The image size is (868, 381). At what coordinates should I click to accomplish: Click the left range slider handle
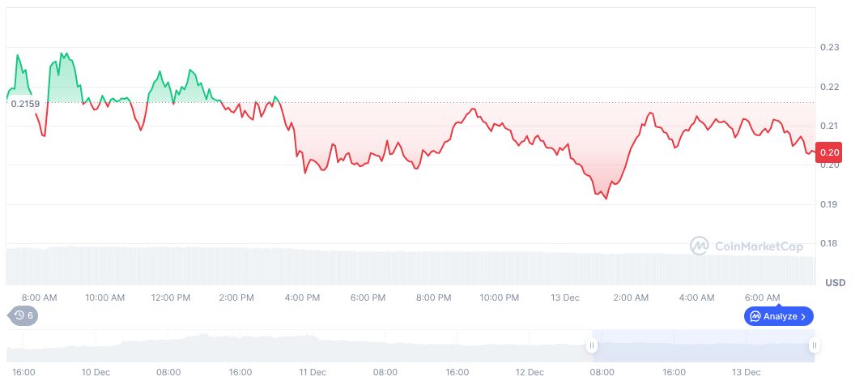(x=592, y=346)
